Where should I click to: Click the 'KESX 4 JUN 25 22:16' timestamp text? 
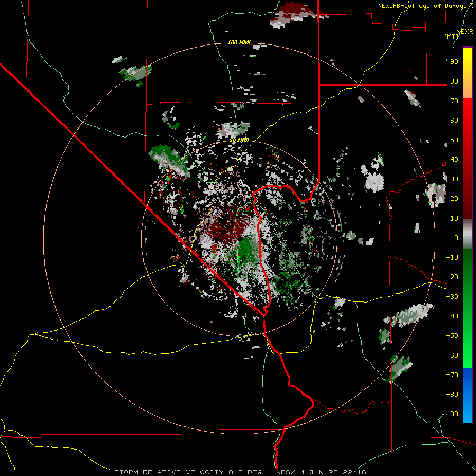click(x=321, y=472)
